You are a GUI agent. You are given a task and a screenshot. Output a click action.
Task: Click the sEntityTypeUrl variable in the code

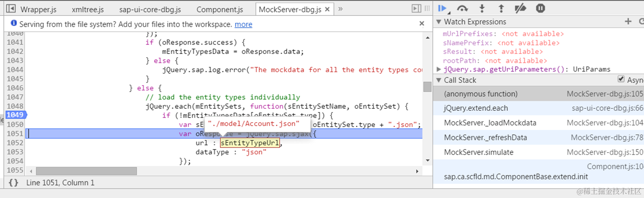(250, 143)
